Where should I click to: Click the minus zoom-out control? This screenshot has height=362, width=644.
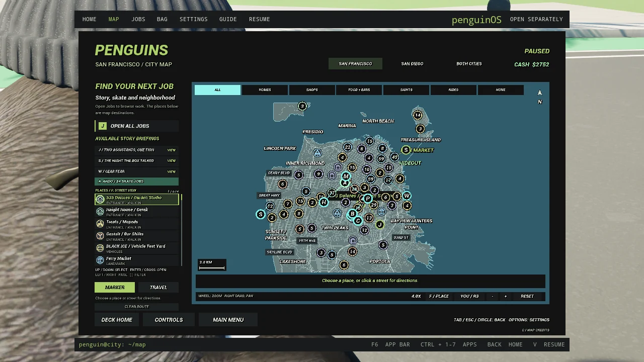click(x=493, y=296)
